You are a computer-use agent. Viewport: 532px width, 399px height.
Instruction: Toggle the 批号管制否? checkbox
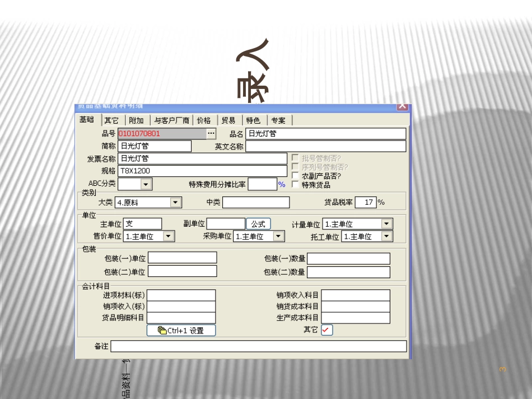point(295,158)
